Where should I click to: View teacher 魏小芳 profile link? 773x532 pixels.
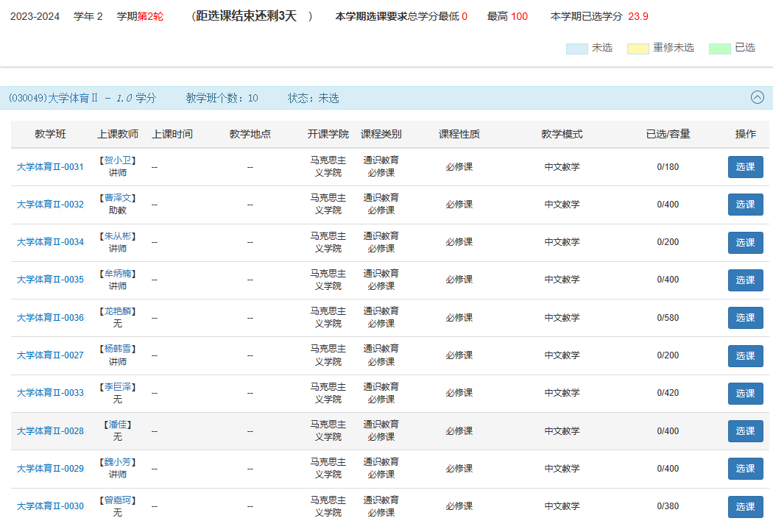(118, 461)
